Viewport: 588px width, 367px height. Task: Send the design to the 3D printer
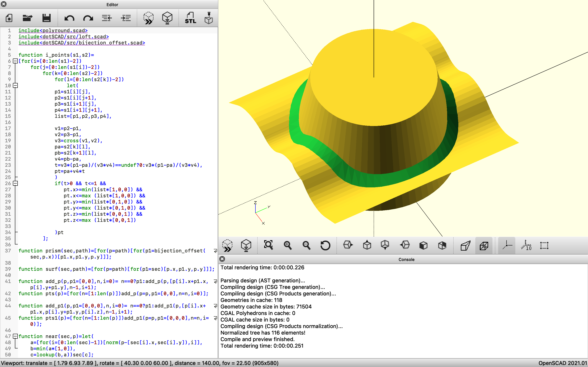[x=208, y=18]
